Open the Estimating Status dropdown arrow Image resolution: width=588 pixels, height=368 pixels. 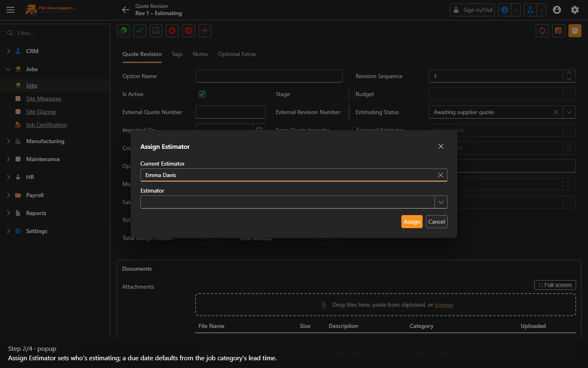[569, 112]
